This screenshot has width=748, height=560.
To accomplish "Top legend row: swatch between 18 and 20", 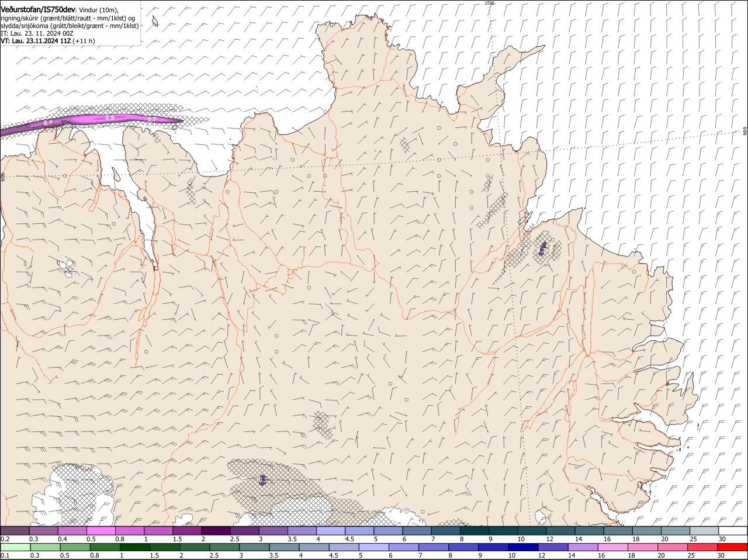I will (647, 530).
